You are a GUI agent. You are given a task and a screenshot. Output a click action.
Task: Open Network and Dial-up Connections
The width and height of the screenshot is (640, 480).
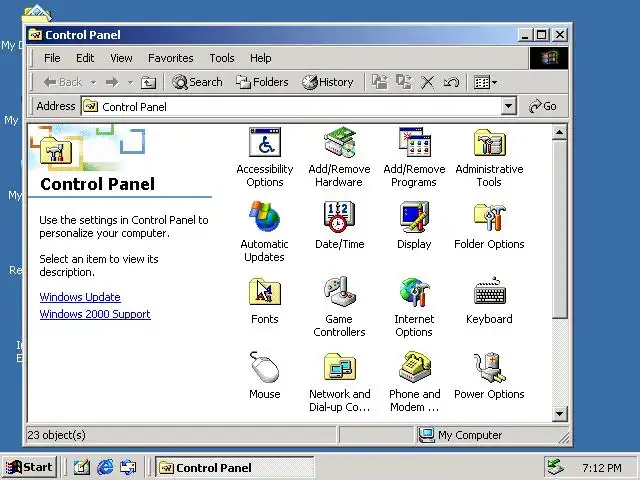tap(339, 382)
